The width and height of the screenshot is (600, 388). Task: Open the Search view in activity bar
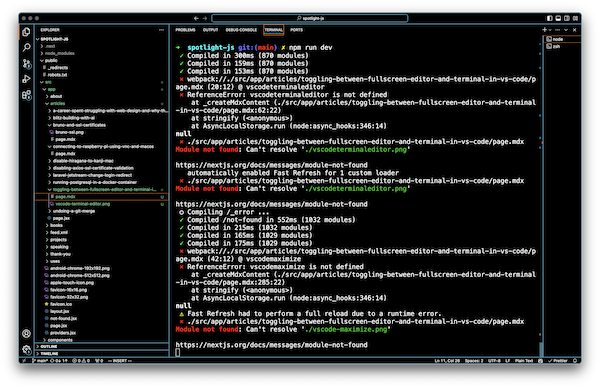(26, 47)
